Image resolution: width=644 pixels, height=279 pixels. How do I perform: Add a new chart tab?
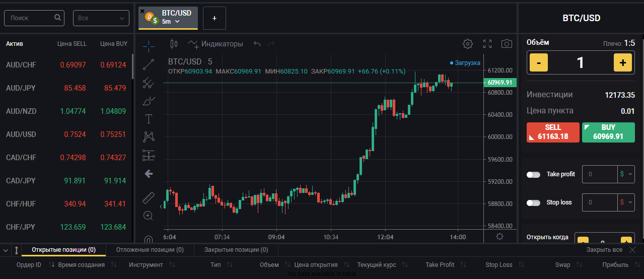(x=214, y=18)
